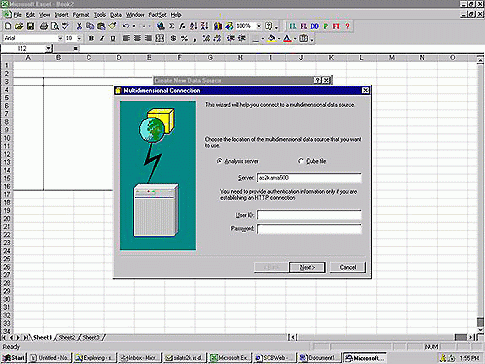The height and width of the screenshot is (364, 485).
Task: Click the New workbook icon
Action: click(x=8, y=26)
